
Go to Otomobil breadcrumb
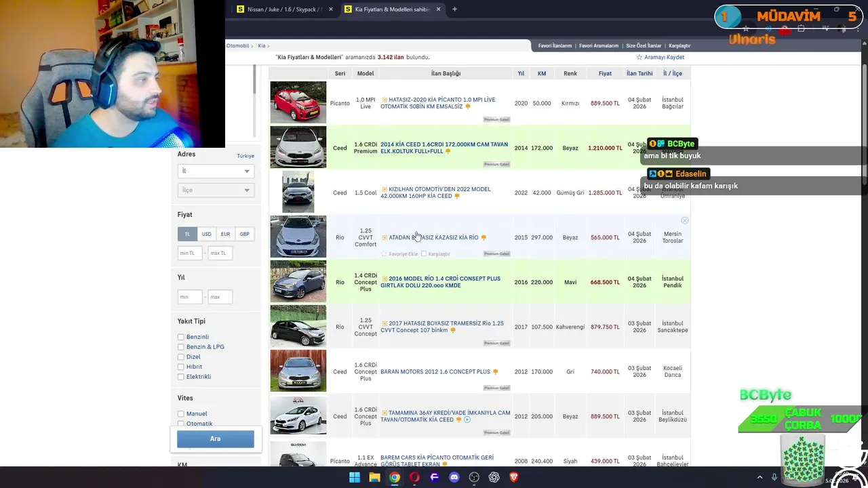(x=238, y=45)
